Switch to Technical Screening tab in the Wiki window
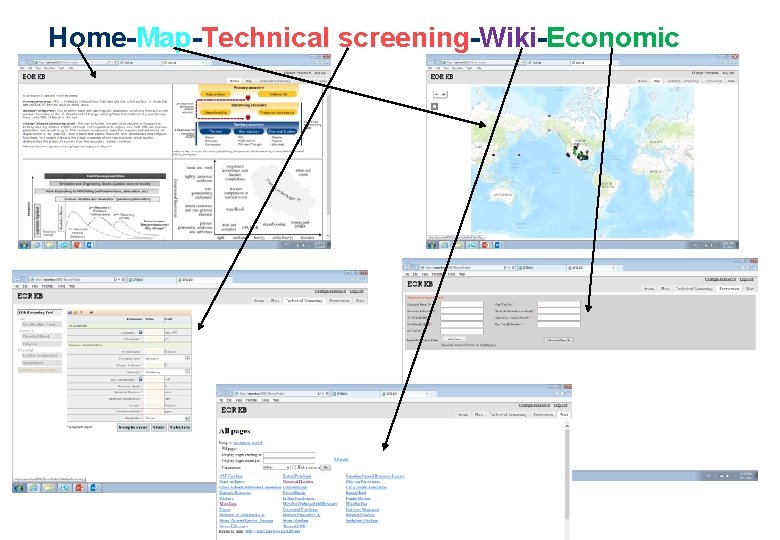This screenshot has height=540, width=780. [508, 414]
